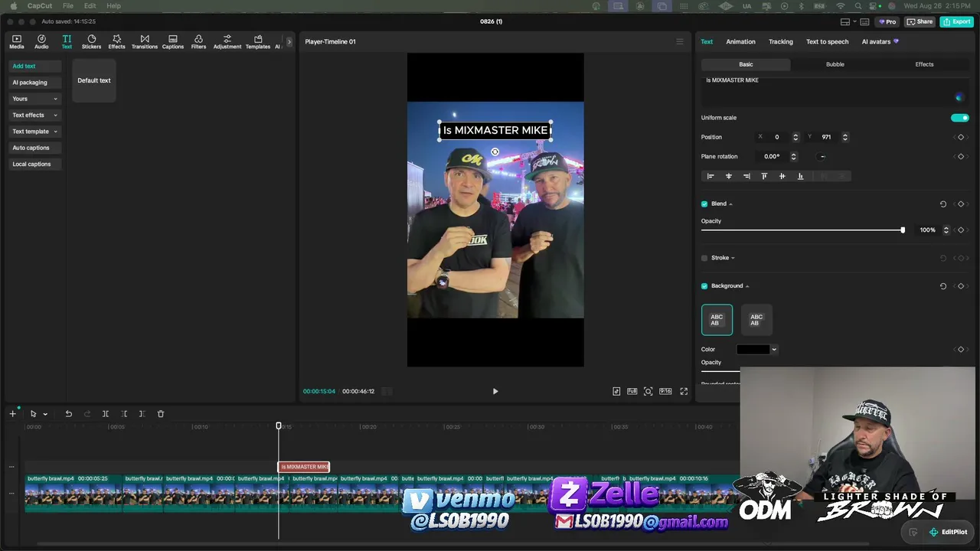980x551 pixels.
Task: Expand the Stroke section arrow
Action: pyautogui.click(x=733, y=258)
